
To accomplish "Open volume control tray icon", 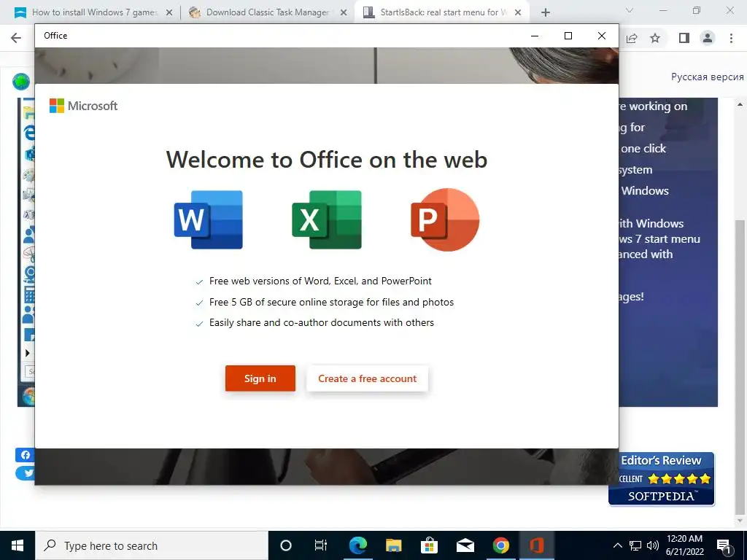I will click(x=653, y=545).
